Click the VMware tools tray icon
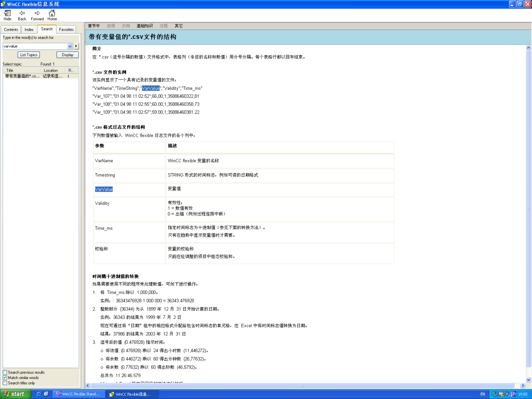 click(x=501, y=394)
